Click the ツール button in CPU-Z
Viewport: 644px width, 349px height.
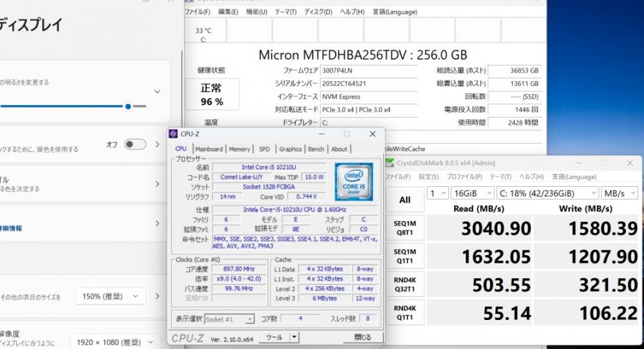coord(274,337)
